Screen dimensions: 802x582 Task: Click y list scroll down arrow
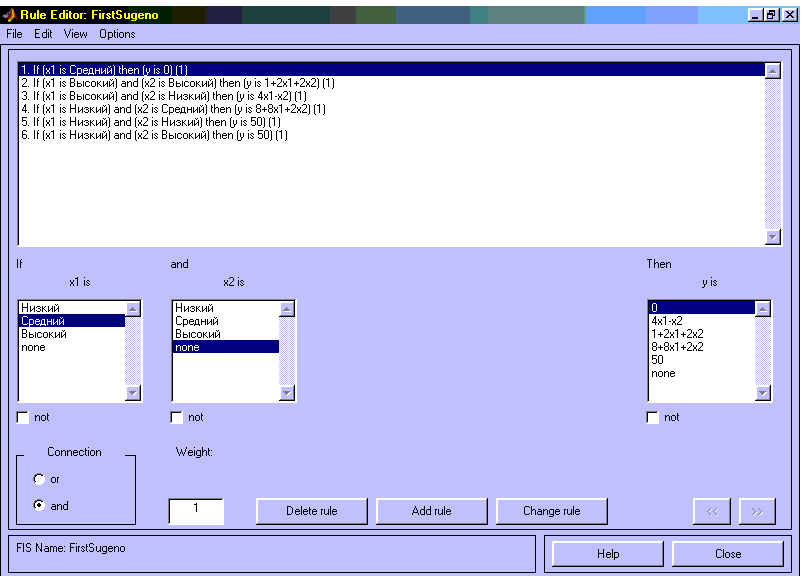pyautogui.click(x=763, y=393)
